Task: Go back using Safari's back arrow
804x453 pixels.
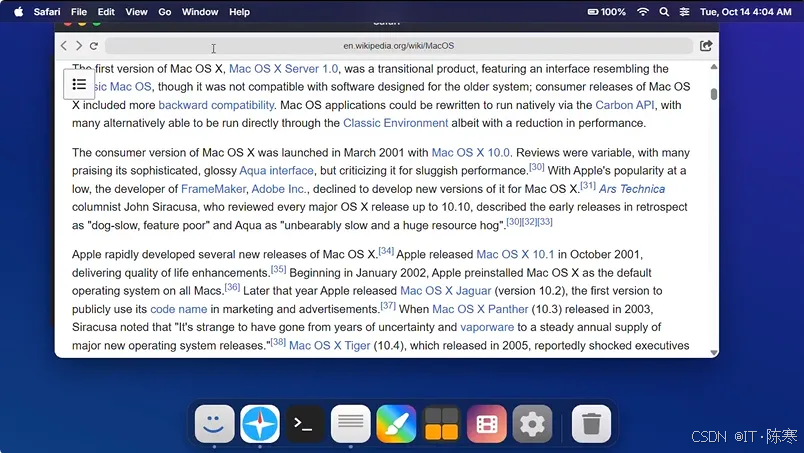Action: coord(64,46)
